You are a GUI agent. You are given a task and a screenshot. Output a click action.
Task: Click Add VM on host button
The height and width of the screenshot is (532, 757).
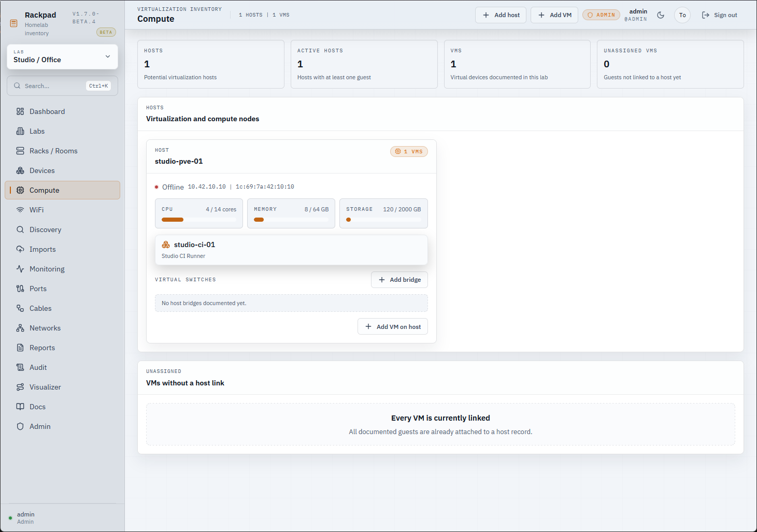[x=393, y=327]
